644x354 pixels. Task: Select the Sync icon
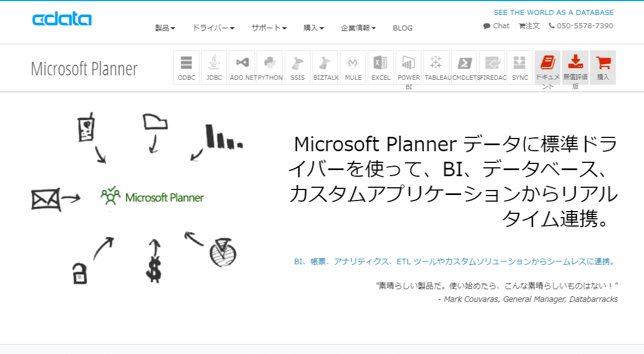520,68
